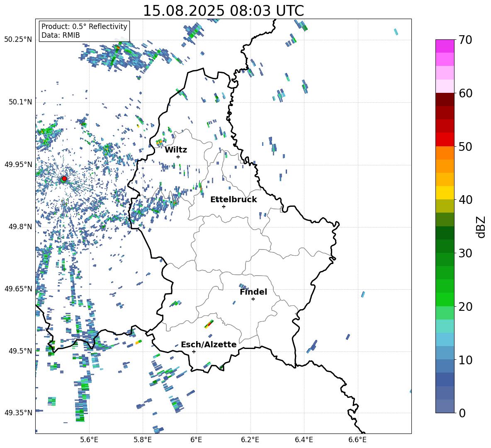The height and width of the screenshot is (448, 491).
Task: Click the 20 tick label on colorbar
Action: pyautogui.click(x=465, y=306)
